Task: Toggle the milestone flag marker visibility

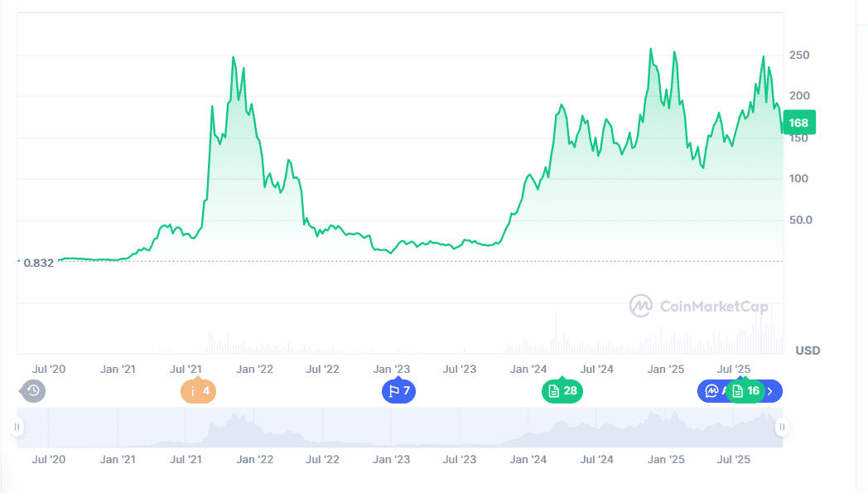Action: (x=398, y=390)
